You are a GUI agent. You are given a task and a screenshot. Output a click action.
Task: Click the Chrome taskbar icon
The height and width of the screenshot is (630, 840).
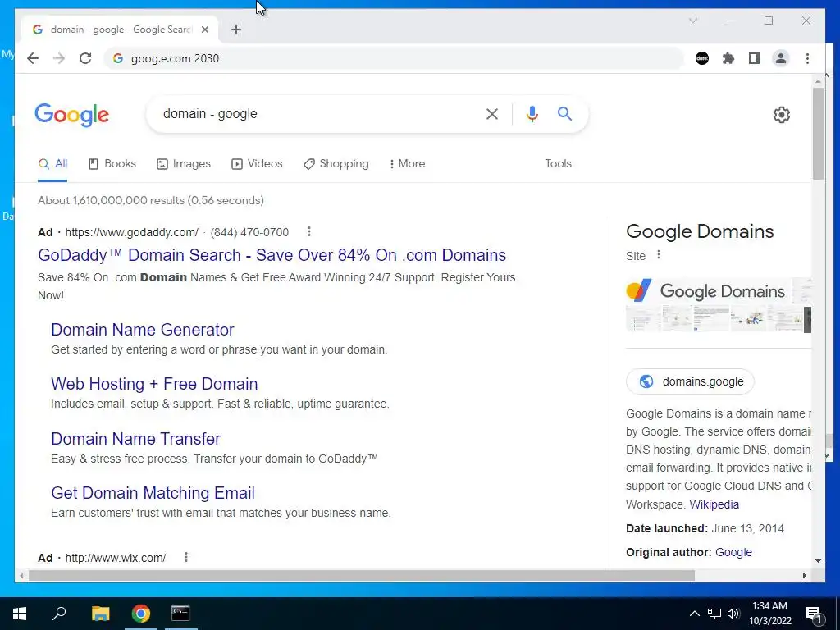[141, 614]
